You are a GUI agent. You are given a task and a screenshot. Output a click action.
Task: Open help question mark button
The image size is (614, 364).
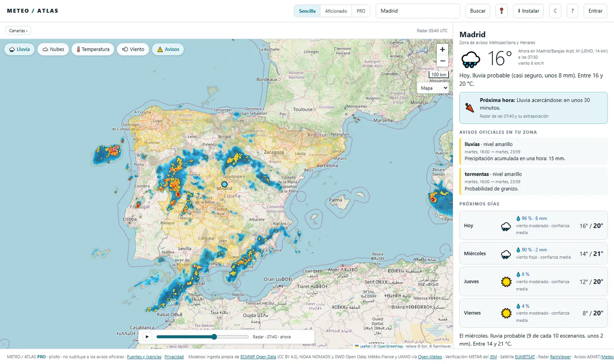(572, 11)
